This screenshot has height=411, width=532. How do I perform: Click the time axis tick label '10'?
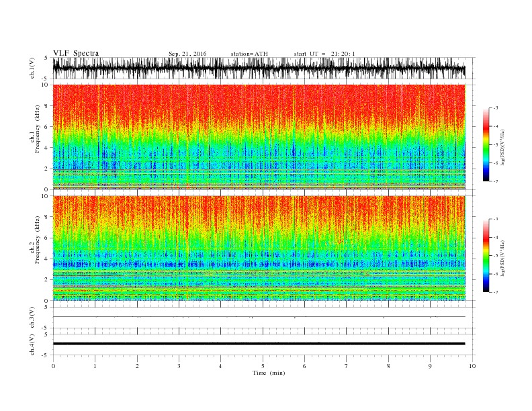click(472, 366)
